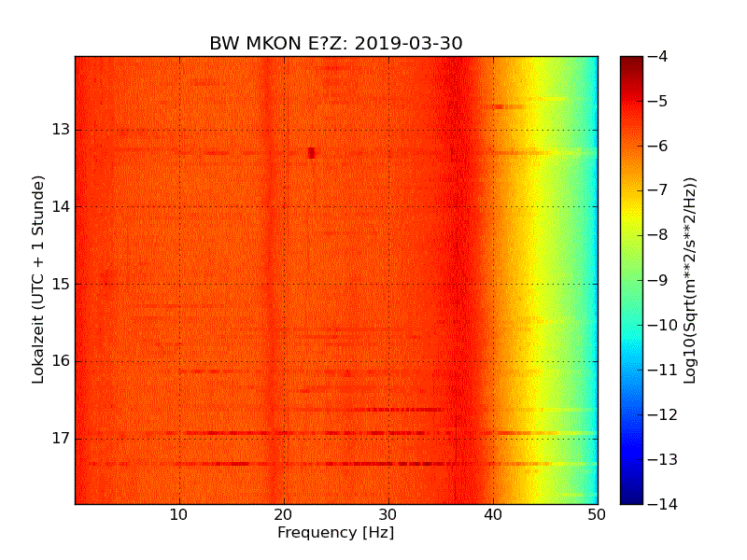Click colorbar tick label −12
This screenshot has width=747, height=560.
663,414
